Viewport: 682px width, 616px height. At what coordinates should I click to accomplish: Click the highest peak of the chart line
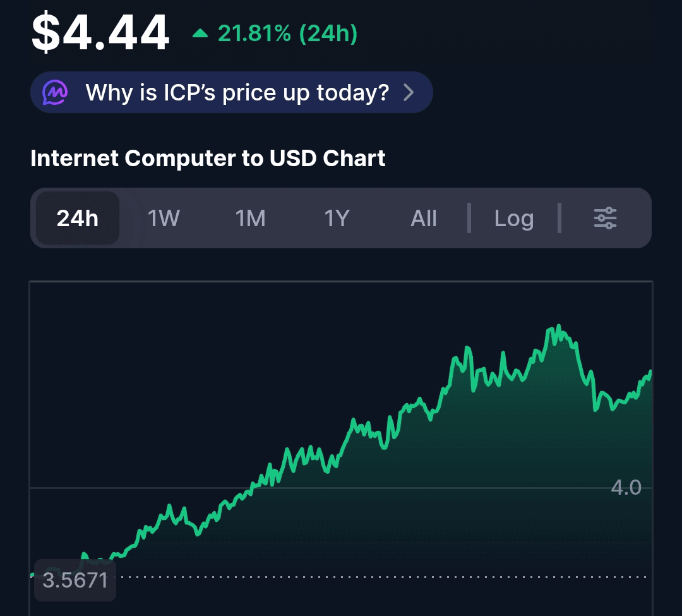558,327
